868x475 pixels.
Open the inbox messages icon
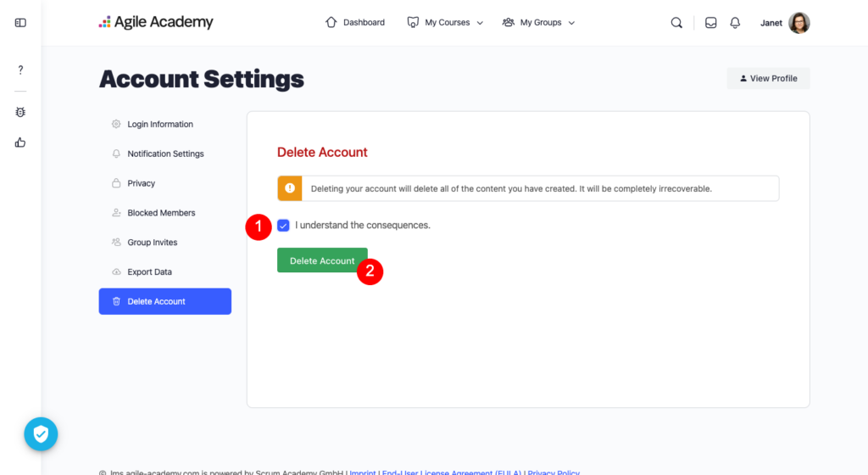pos(710,23)
